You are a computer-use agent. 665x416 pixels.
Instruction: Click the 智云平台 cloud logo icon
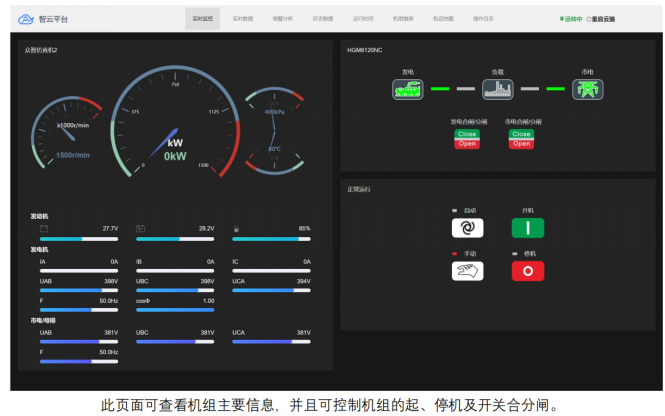click(x=27, y=18)
